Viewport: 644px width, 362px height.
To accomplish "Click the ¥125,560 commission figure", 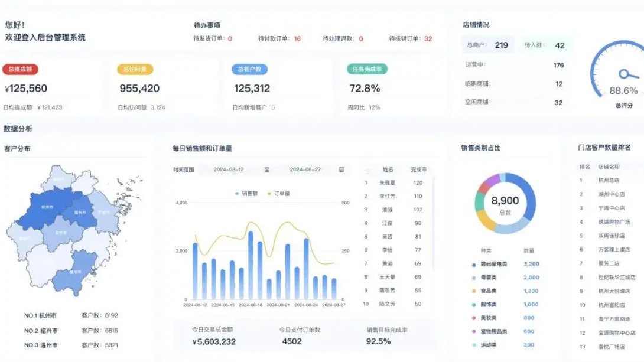I will click(x=26, y=88).
